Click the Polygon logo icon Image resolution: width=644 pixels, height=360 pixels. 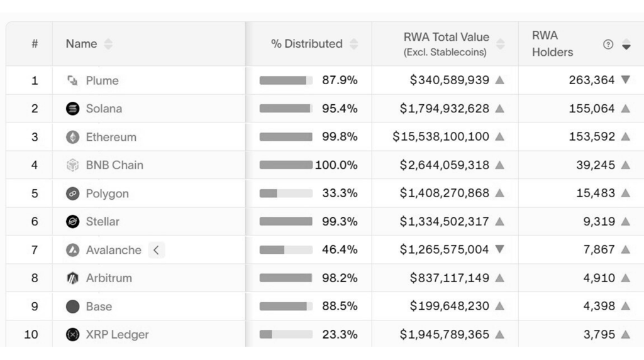[73, 194]
